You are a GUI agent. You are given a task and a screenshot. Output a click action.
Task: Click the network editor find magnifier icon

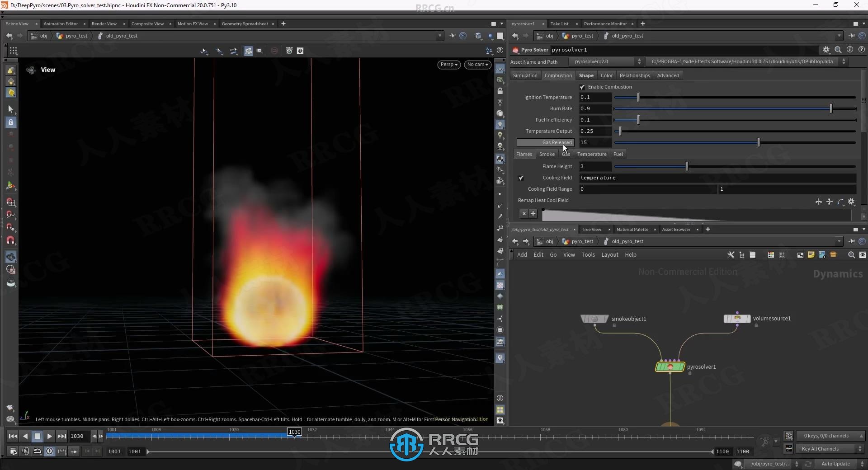851,255
